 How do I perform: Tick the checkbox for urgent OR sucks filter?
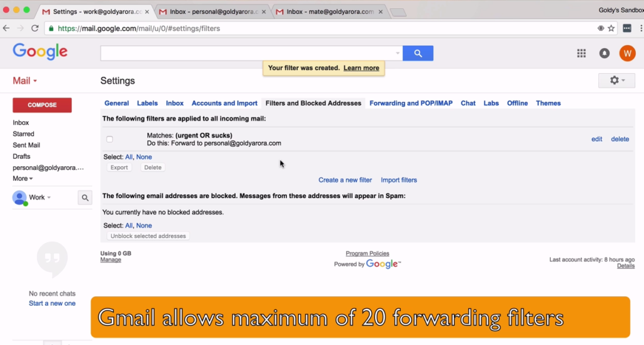pyautogui.click(x=109, y=139)
